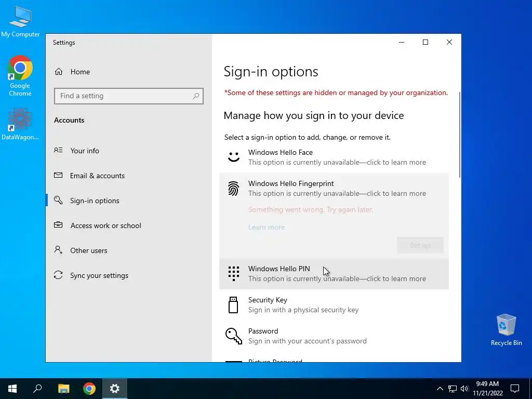Click the search magnifier in Find a setting

pyautogui.click(x=196, y=96)
